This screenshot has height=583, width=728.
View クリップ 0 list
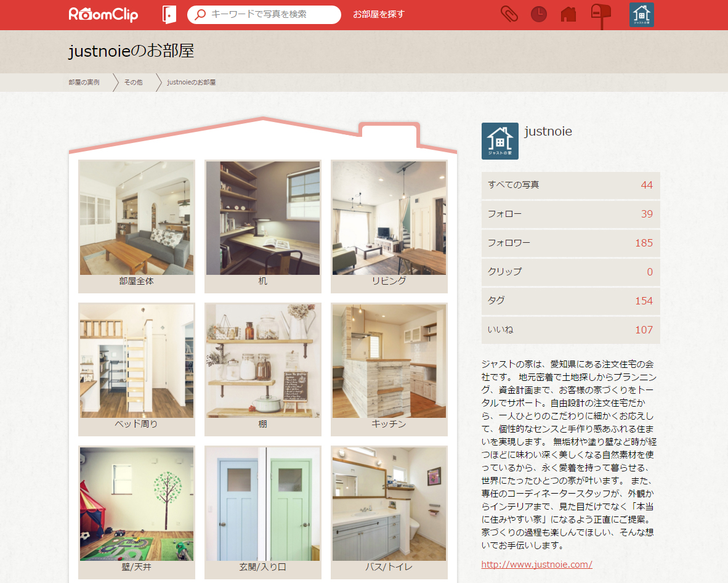570,272
